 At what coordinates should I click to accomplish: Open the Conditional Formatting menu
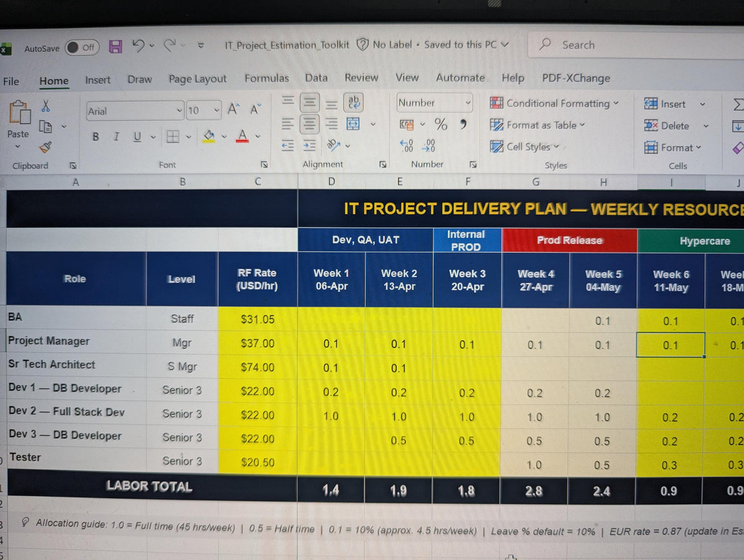pyautogui.click(x=554, y=103)
